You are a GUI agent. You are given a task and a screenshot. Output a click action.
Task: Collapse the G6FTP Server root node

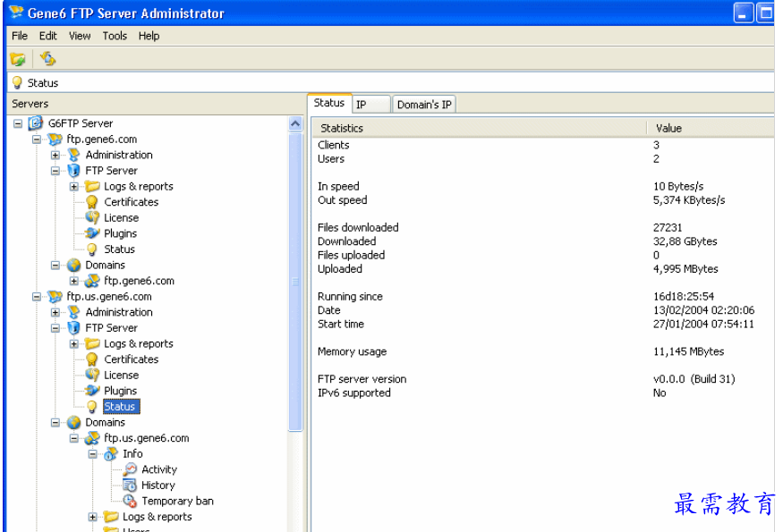click(18, 123)
